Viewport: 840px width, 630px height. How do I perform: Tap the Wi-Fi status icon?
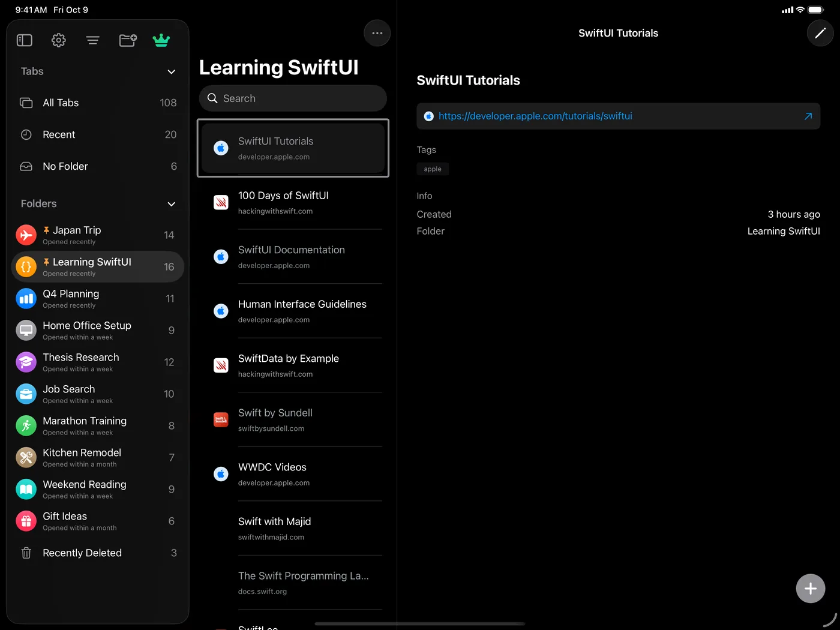[x=800, y=10]
